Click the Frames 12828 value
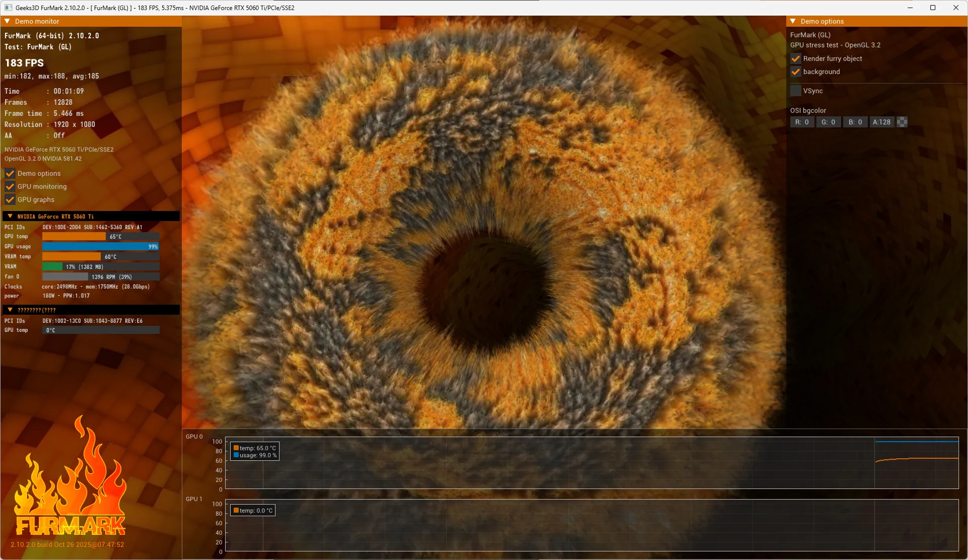The image size is (968, 560). pyautogui.click(x=63, y=102)
